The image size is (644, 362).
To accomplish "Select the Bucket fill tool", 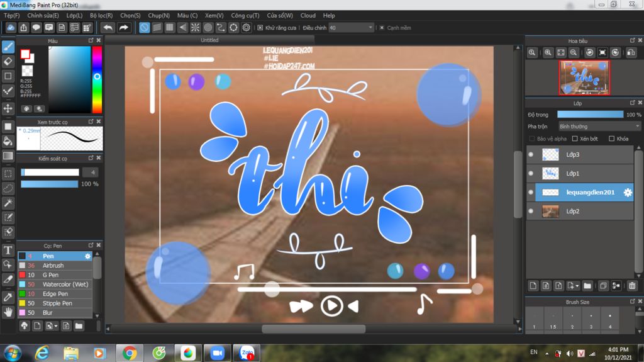I will (x=8, y=141).
